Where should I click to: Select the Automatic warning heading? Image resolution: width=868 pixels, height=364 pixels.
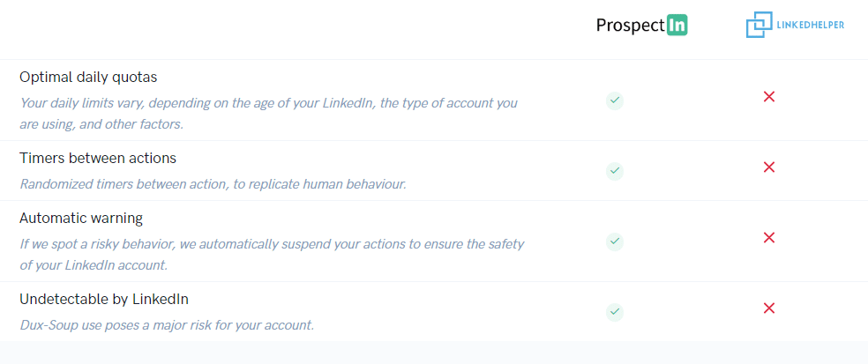tap(81, 219)
